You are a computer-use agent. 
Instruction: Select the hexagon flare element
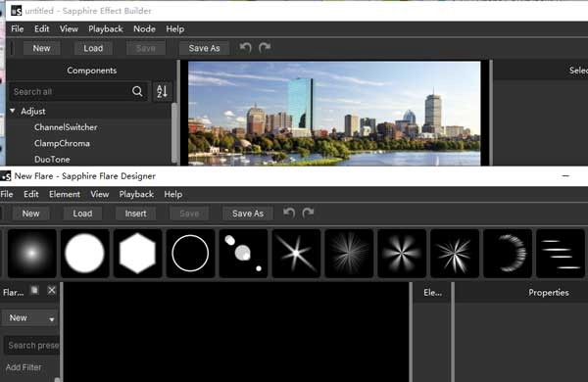[x=137, y=254]
